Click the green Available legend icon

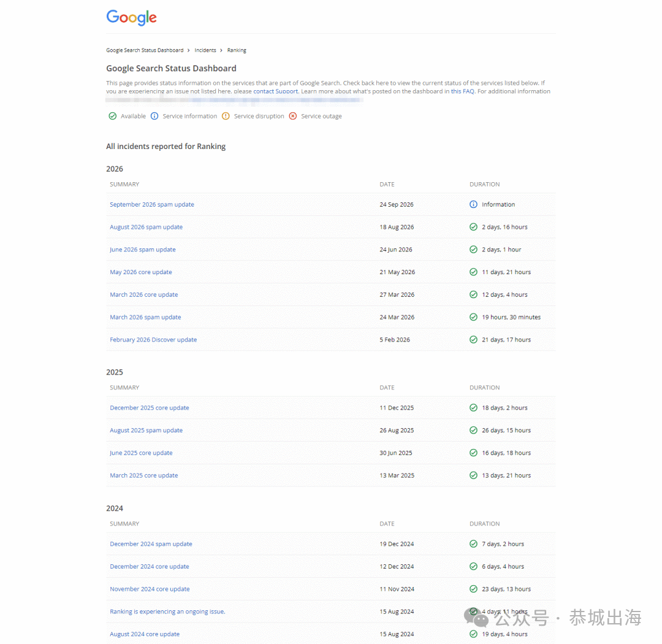(112, 116)
